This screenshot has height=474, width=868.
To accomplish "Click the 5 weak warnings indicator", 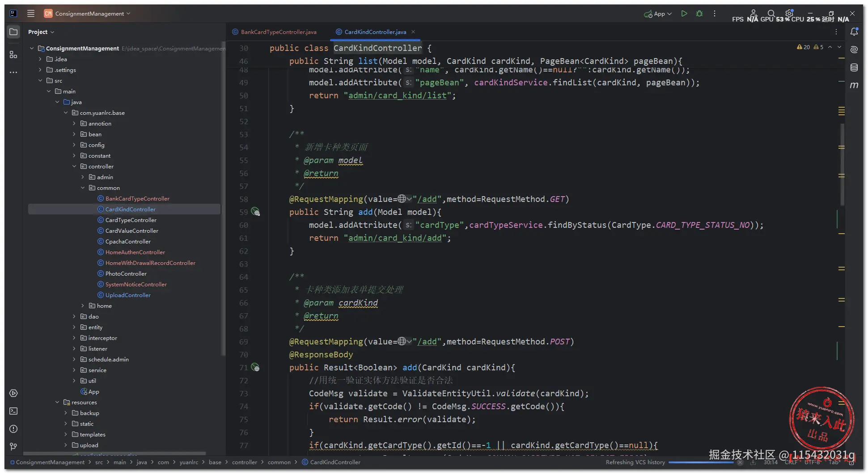I will (818, 47).
